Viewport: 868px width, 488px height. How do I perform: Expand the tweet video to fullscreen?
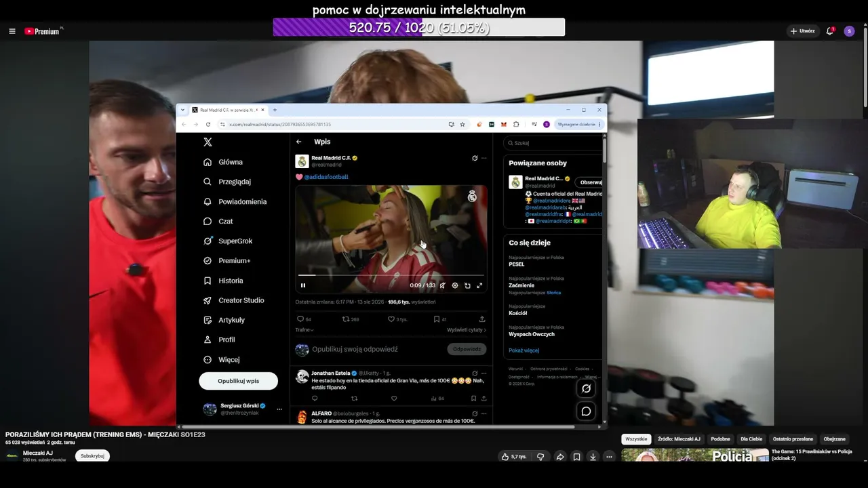tap(479, 285)
